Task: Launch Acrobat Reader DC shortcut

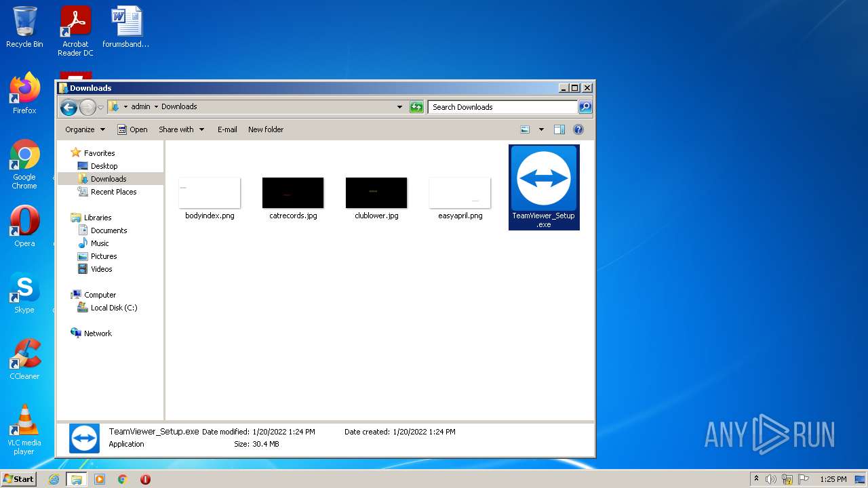Action: 75,31
